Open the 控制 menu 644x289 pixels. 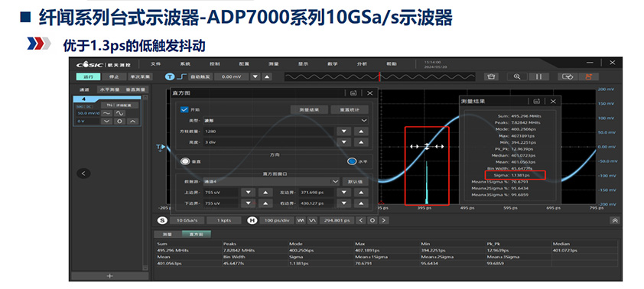point(214,64)
